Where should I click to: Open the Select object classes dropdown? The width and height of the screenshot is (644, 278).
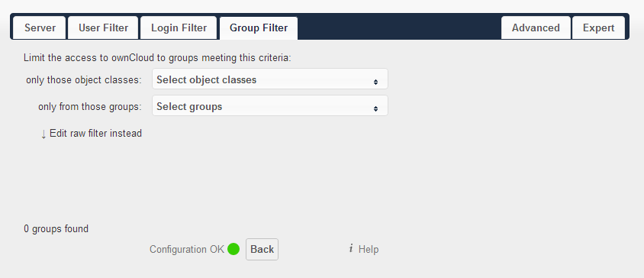(270, 79)
